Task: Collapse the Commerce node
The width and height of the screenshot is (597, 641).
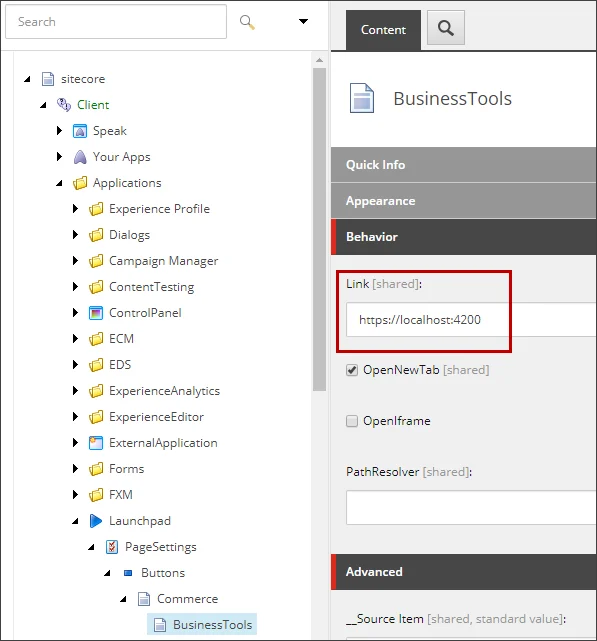Action: coord(123,599)
